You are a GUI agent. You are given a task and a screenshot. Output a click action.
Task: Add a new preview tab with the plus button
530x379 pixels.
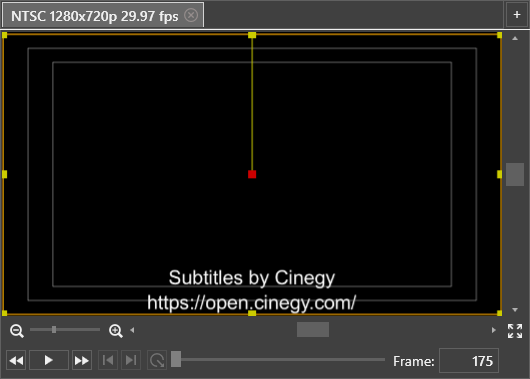pos(516,15)
